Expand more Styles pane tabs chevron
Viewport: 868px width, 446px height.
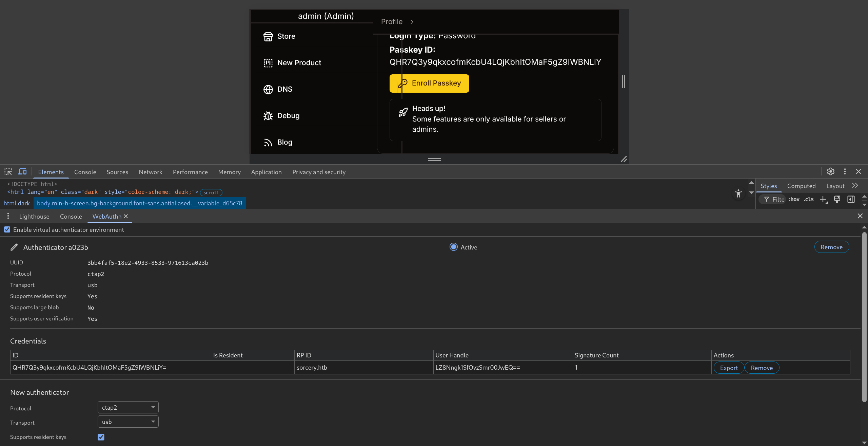[855, 186]
